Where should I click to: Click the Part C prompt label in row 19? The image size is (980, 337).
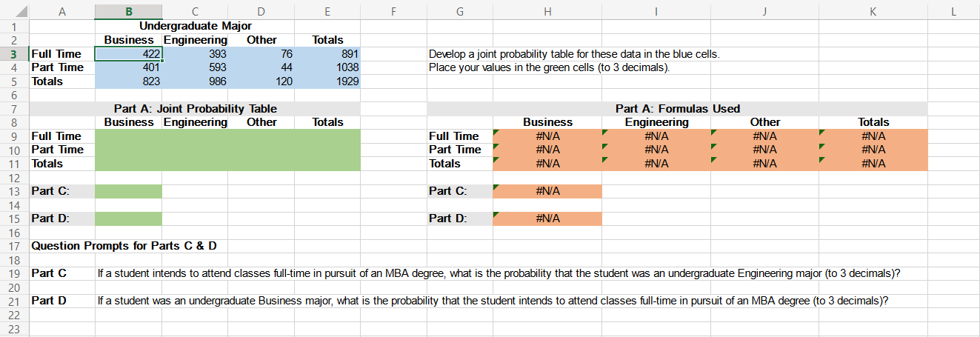(x=49, y=273)
